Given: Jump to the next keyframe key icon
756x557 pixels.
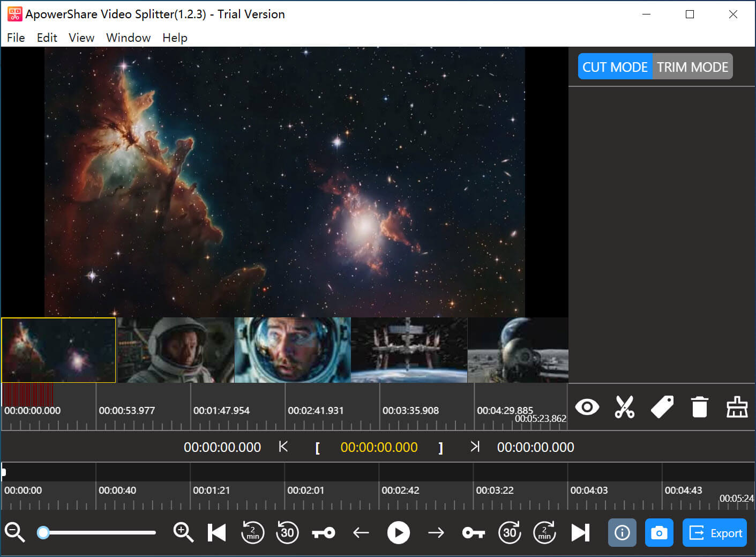Looking at the screenshot, I should [473, 533].
